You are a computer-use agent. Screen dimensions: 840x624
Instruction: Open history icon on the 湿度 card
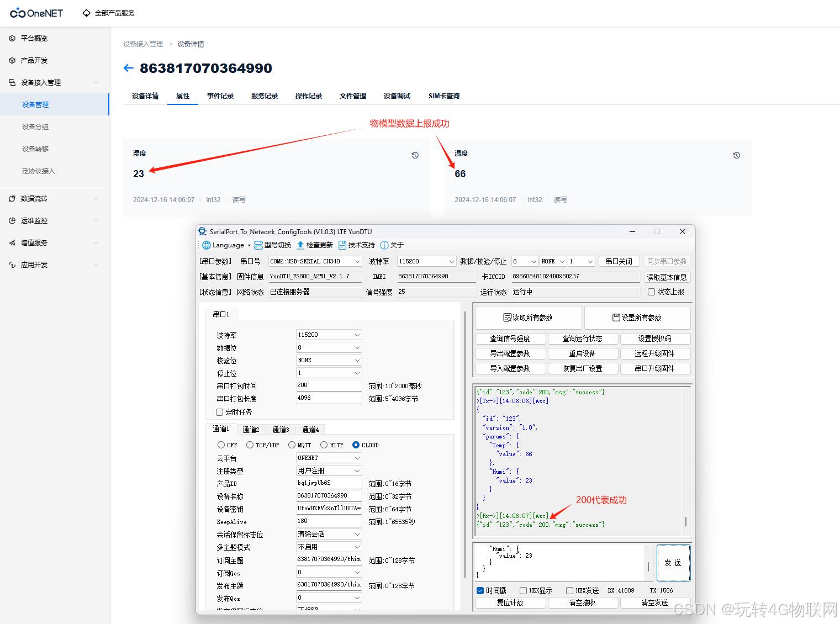tap(415, 155)
